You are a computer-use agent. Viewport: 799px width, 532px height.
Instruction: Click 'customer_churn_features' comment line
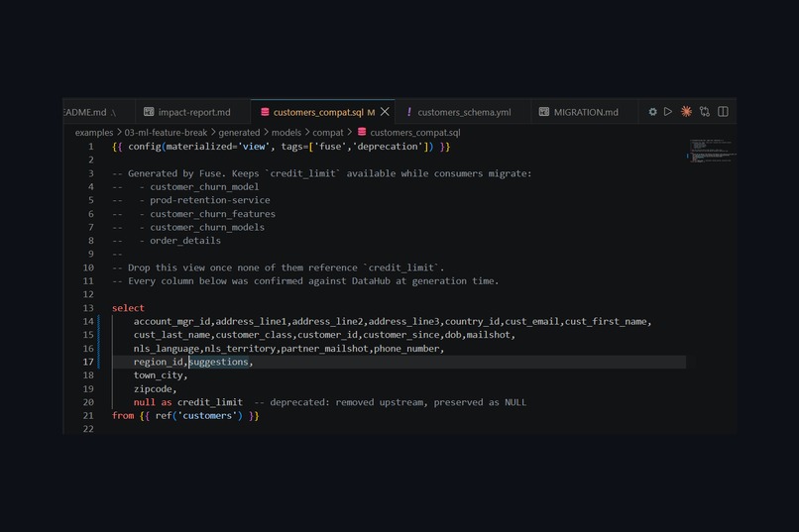tap(212, 214)
